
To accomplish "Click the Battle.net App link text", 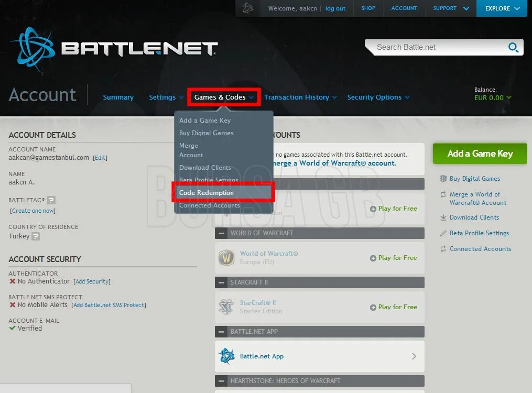I will coord(262,356).
